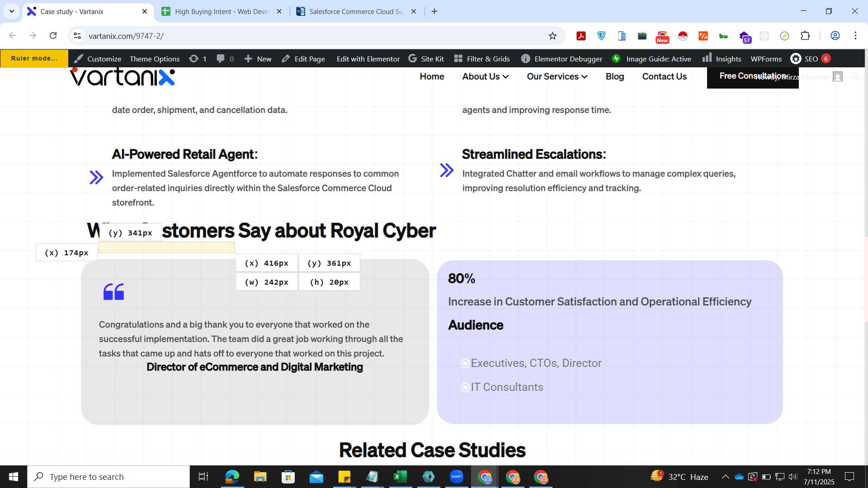Open Task View on the taskbar

pyautogui.click(x=203, y=477)
